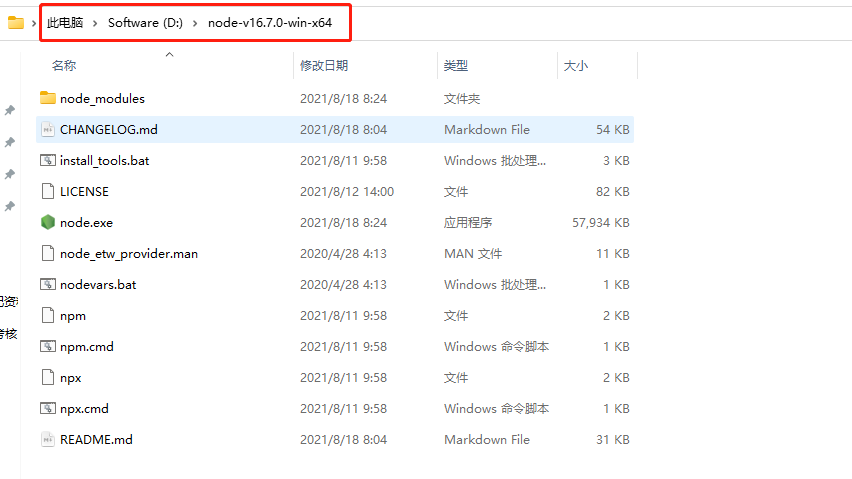Select the install_tools.bat file name
Viewport: 852px width, 479px height.
[104, 161]
